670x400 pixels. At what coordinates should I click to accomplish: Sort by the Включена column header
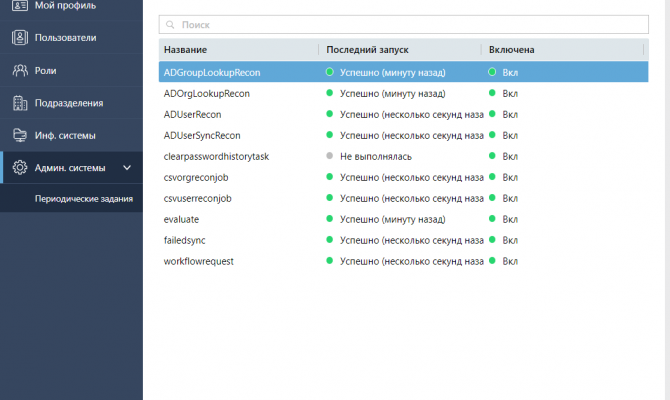512,49
